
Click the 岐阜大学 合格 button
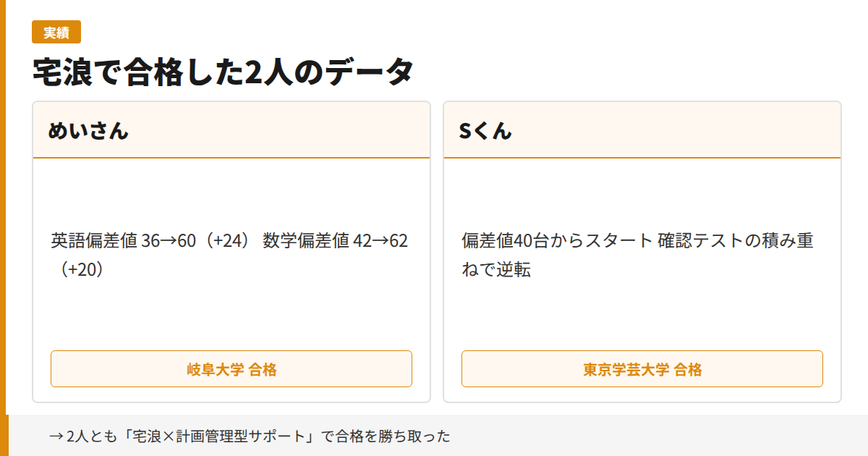coord(231,368)
